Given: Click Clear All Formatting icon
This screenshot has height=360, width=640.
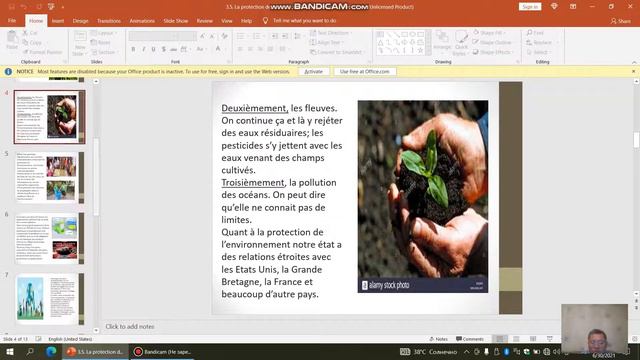Looking at the screenshot, I should pyautogui.click(x=224, y=36).
